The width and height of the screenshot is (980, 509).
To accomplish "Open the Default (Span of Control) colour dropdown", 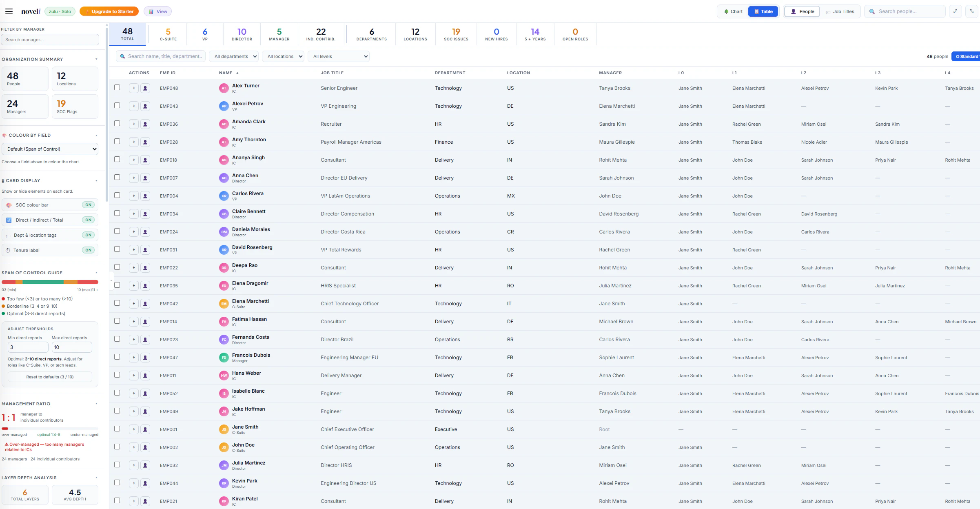I will click(x=50, y=149).
